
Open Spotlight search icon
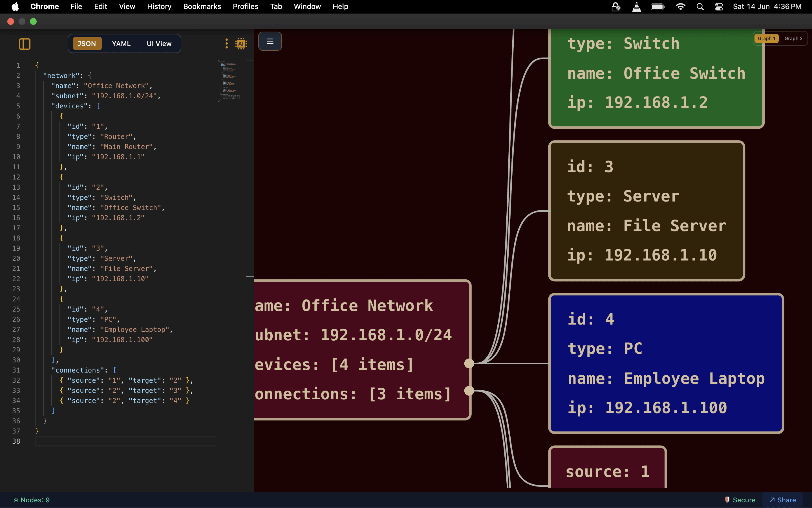click(700, 6)
